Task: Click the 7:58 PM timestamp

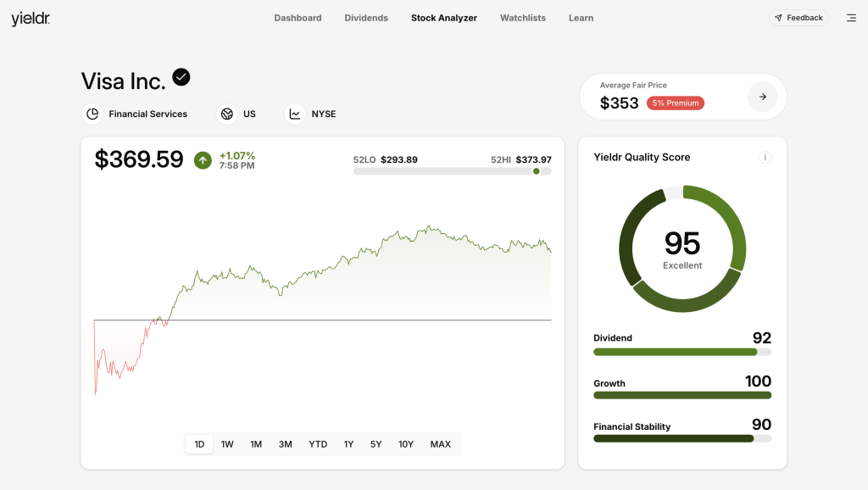Action: (x=237, y=165)
